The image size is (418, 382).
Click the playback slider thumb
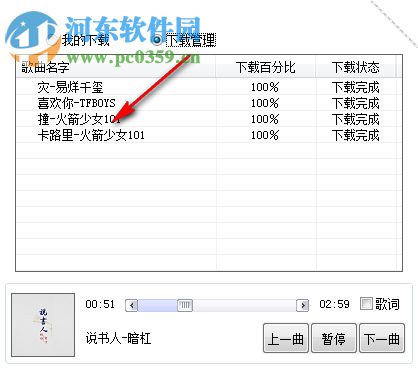185,305
